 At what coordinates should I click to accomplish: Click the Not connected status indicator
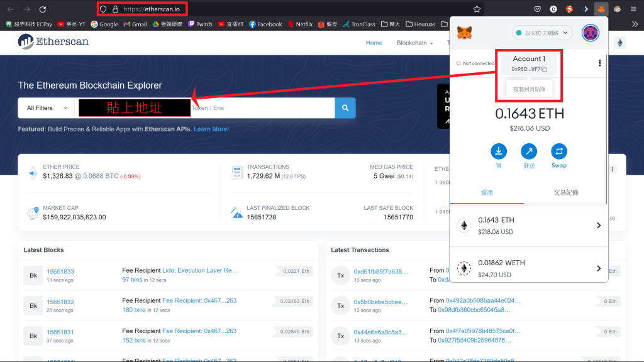[x=475, y=63]
